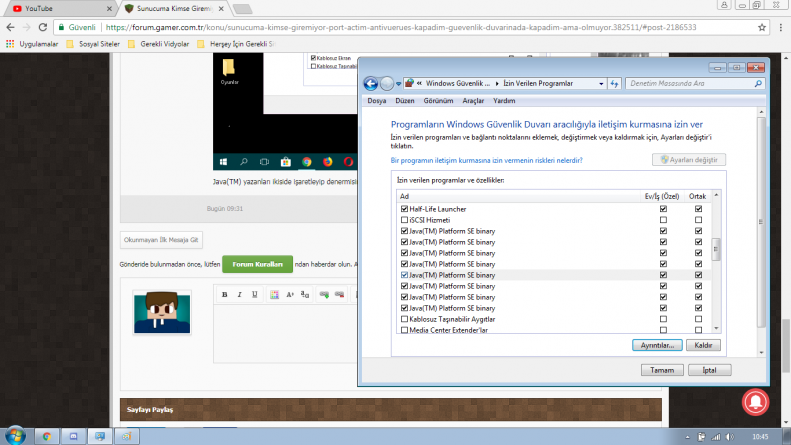791x445 pixels.
Task: Toggle Half-Life Launcher Ortak checkbox
Action: pos(698,209)
